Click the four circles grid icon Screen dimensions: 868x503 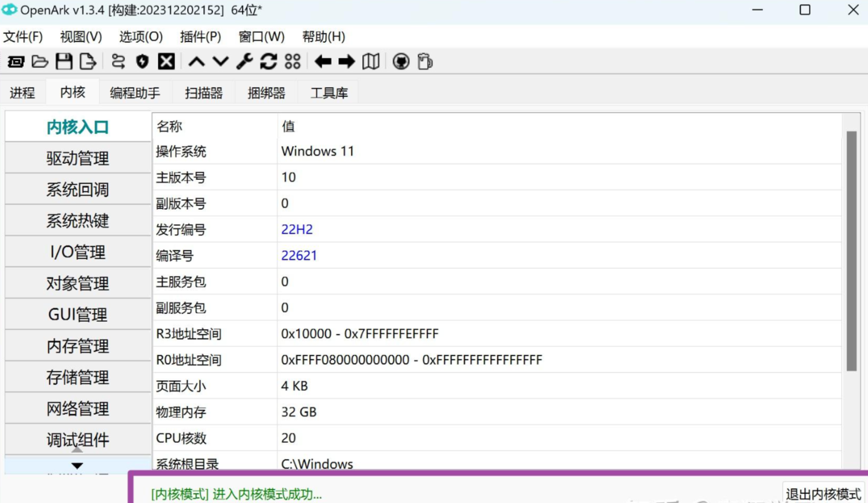click(x=293, y=61)
